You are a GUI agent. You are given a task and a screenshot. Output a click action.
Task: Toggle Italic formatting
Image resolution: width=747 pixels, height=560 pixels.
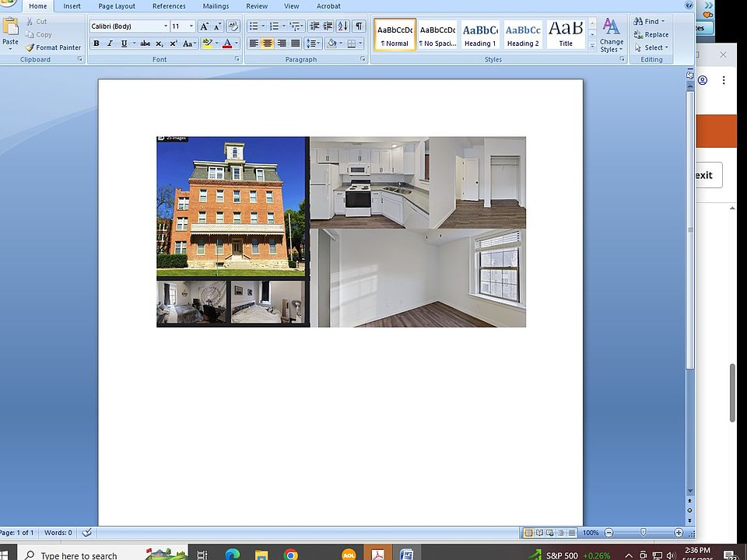point(110,44)
